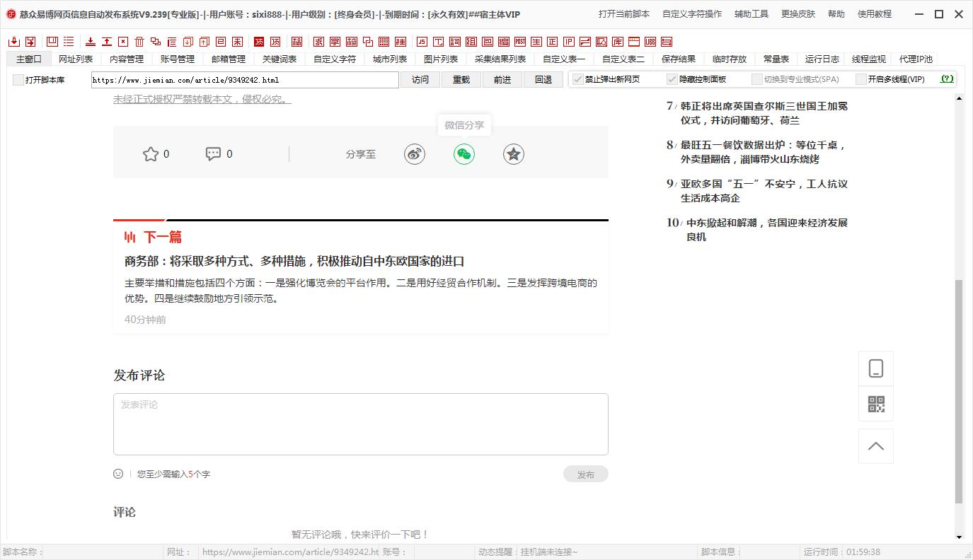Share article via WeChat icon
Image resolution: width=973 pixels, height=560 pixels.
[464, 153]
